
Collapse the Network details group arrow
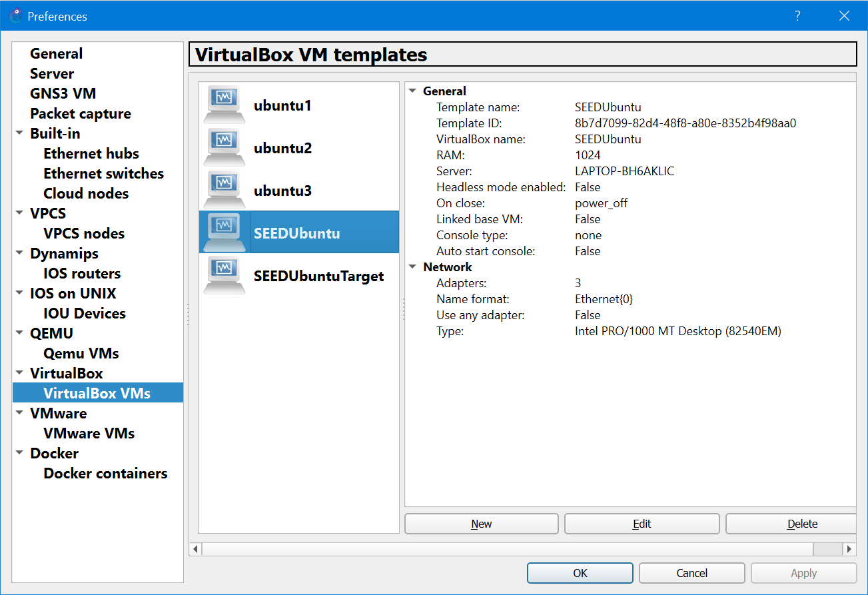412,267
